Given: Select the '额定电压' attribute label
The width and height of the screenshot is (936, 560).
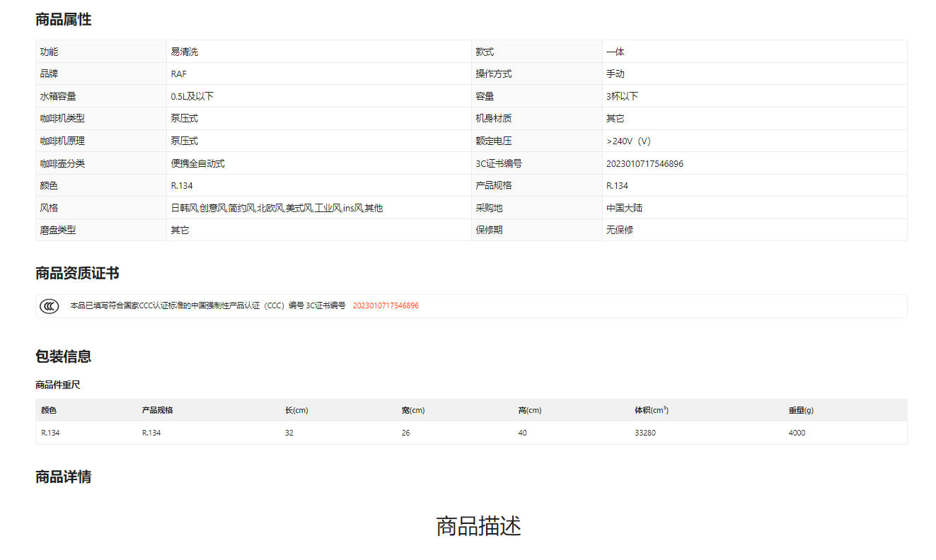Looking at the screenshot, I should point(494,141).
